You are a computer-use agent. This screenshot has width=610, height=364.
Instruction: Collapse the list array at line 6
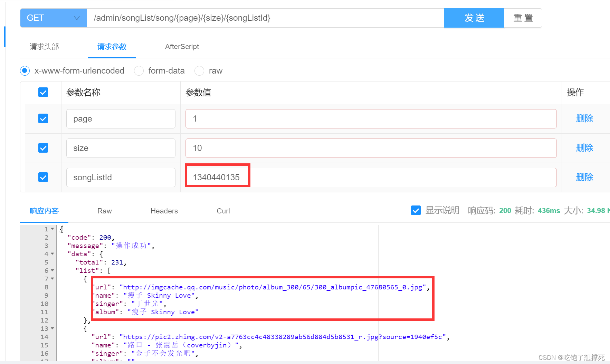[x=53, y=270]
